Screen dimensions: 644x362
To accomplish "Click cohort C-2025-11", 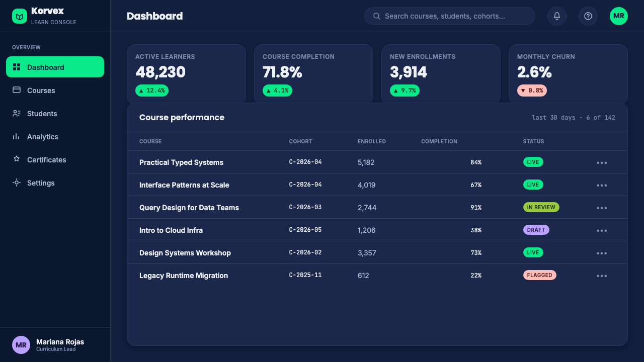I will 305,275.
